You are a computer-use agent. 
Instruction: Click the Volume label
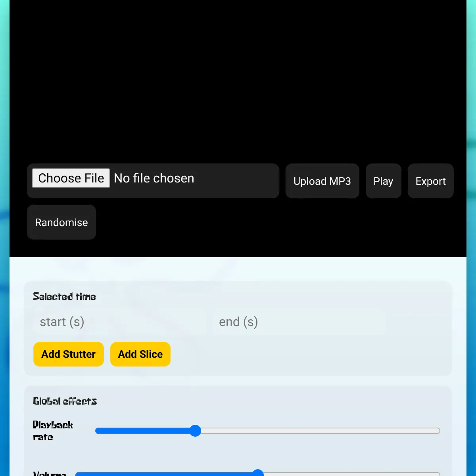[50, 474]
